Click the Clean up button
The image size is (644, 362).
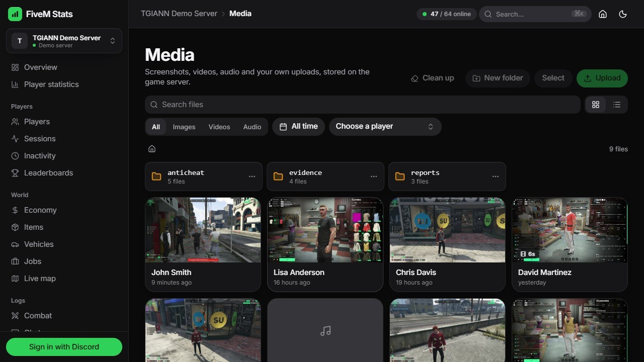(432, 78)
